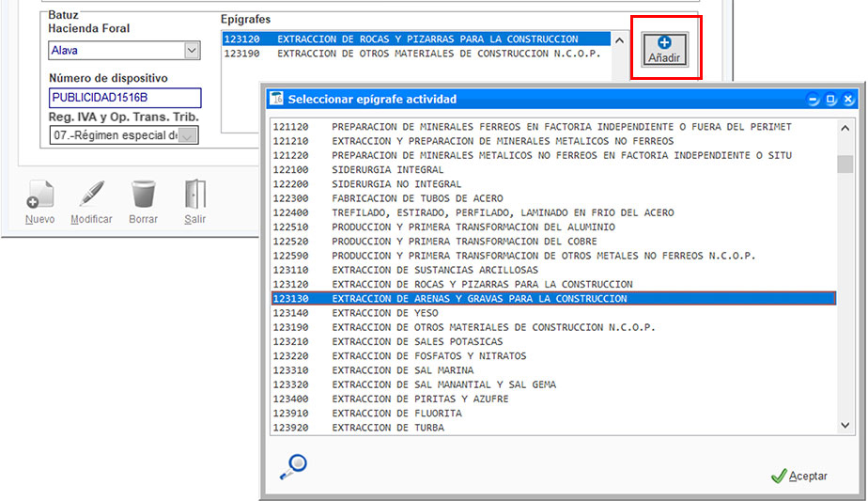Click the Epígrafes list scroll-up arrow
This screenshot has width=868, height=501.
[x=619, y=40]
